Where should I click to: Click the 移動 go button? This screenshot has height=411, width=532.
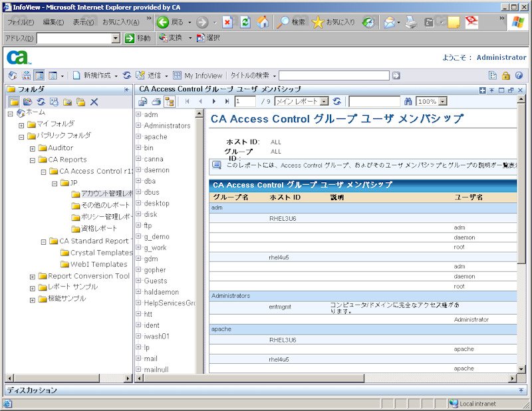pos(137,38)
